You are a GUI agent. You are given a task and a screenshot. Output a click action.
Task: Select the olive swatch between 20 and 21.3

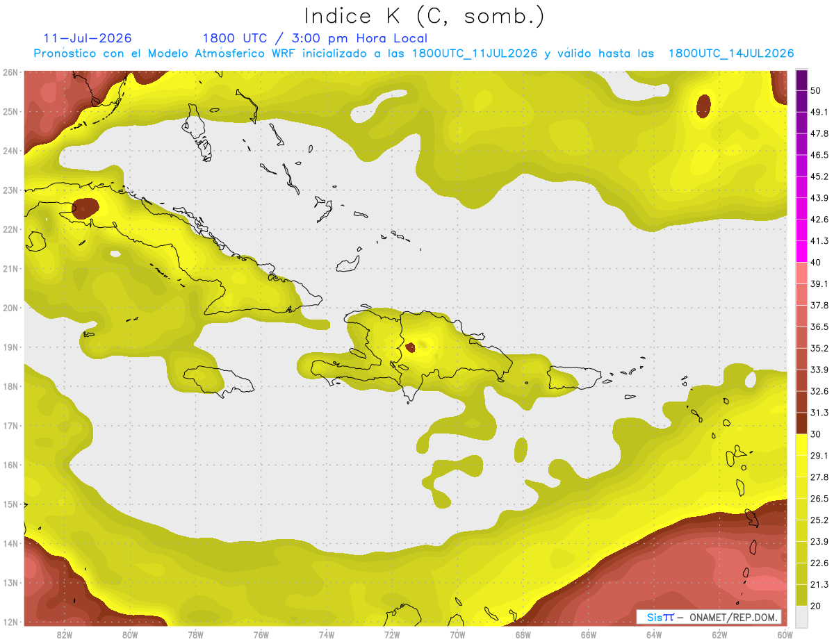pyautogui.click(x=801, y=595)
